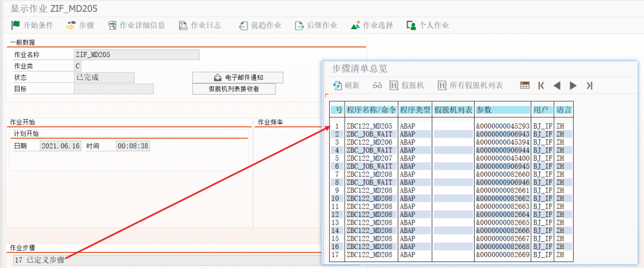Click parameter &0000000082667
The image size is (644, 268).
coord(503,238)
